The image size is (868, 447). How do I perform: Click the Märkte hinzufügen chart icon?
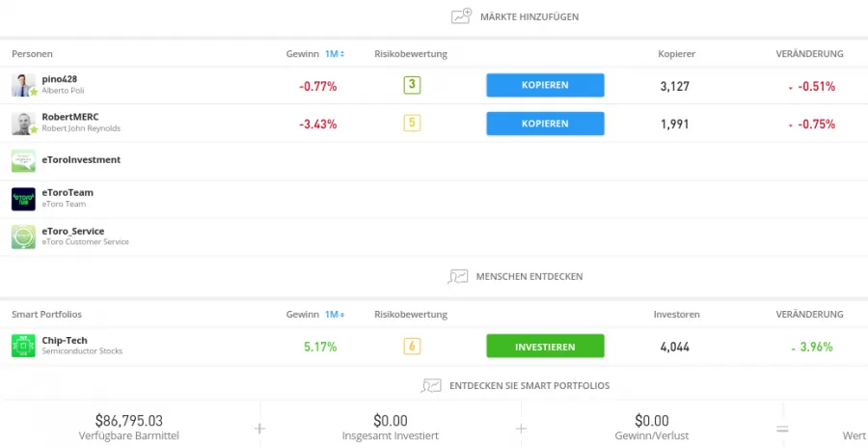click(461, 16)
